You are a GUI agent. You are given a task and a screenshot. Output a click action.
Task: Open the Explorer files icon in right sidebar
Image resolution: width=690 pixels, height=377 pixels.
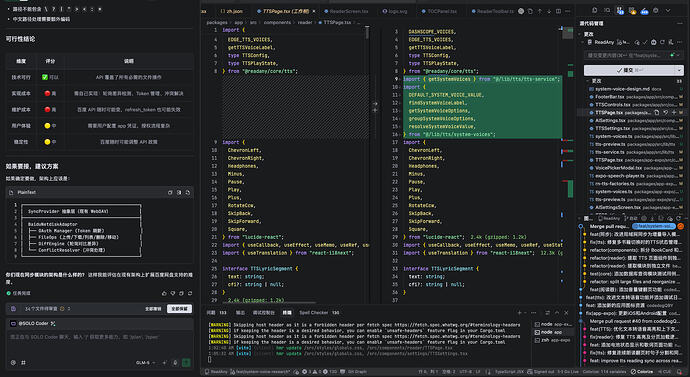595,10
